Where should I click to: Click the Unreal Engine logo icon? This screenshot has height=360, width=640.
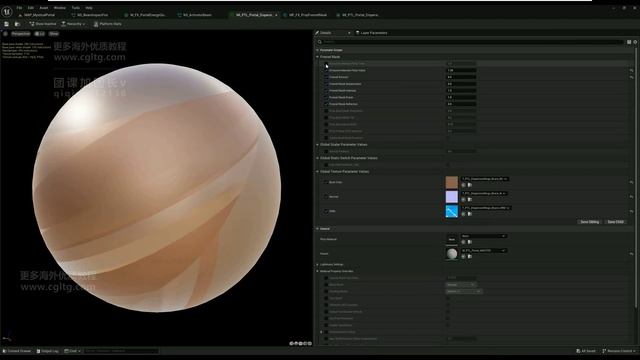pyautogui.click(x=7, y=11)
